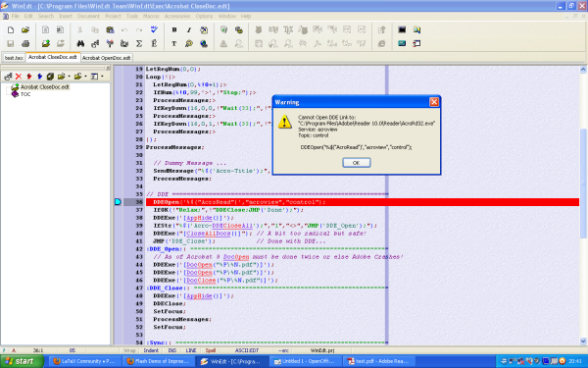
Task: Click the scroll-down arrow of editor scrollbar
Action: click(x=583, y=341)
